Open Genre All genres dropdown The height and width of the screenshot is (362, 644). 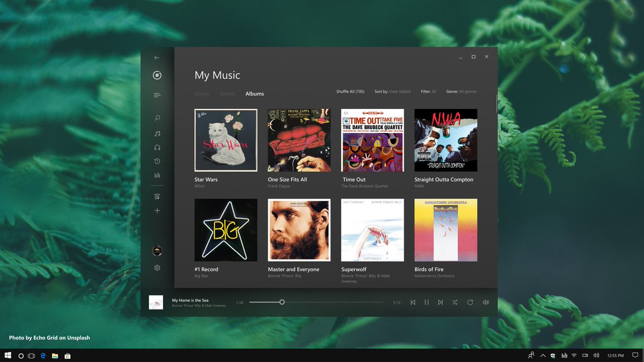click(x=462, y=92)
